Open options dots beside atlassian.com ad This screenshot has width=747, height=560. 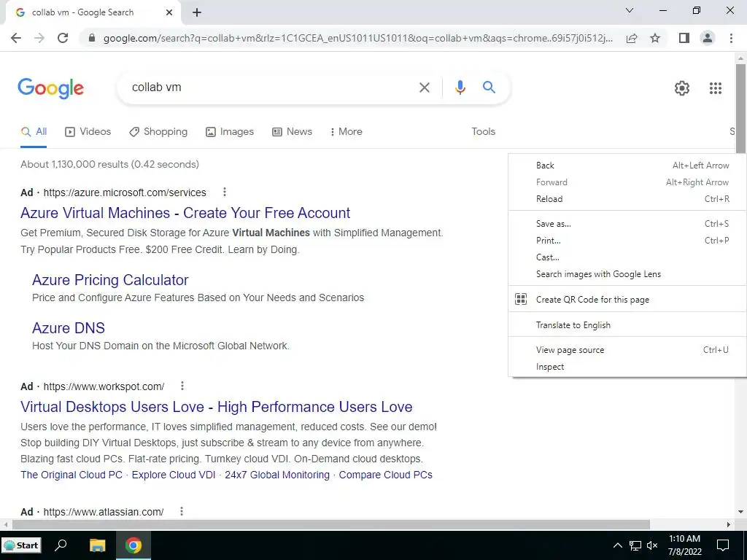[182, 511]
